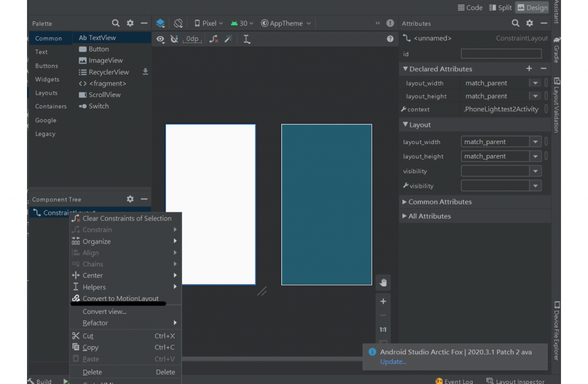Collapse Layout section
The height and width of the screenshot is (384, 588).
click(x=405, y=125)
